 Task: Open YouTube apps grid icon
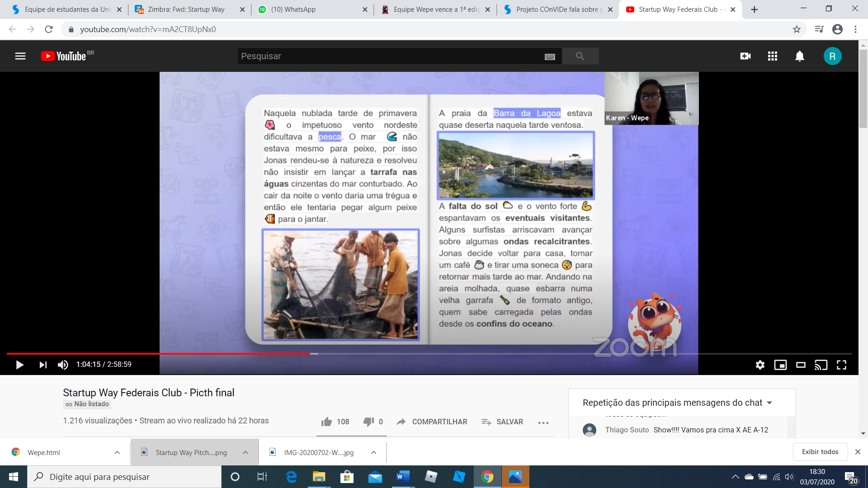(x=773, y=56)
